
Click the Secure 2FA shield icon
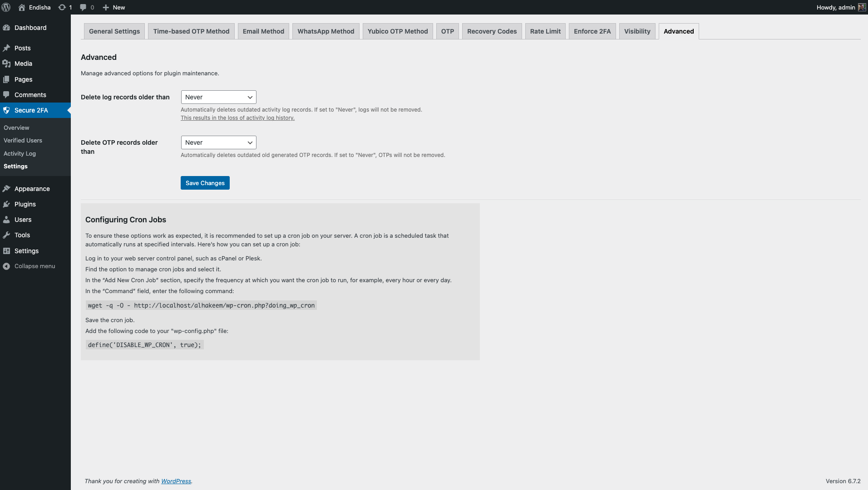(x=6, y=110)
